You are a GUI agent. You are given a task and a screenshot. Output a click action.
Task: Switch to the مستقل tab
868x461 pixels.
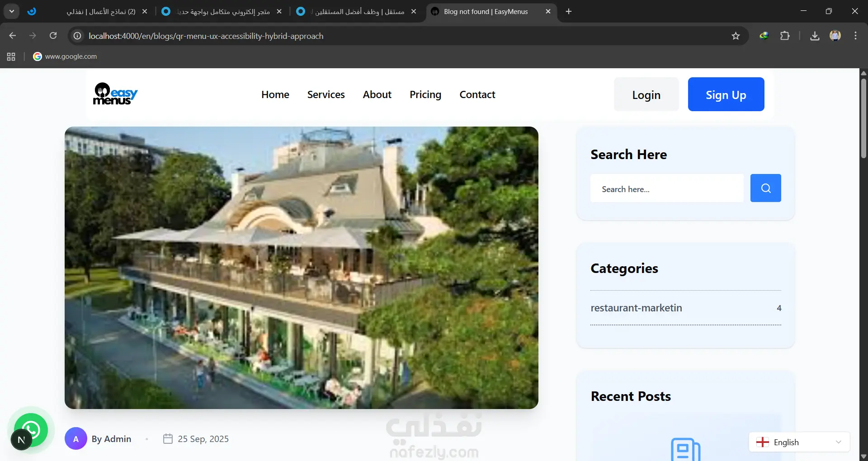[356, 11]
